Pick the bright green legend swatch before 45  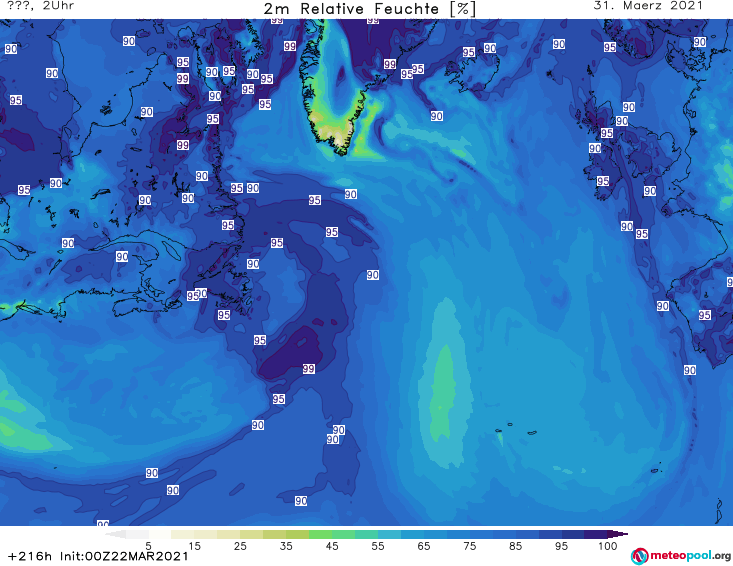tap(320, 534)
